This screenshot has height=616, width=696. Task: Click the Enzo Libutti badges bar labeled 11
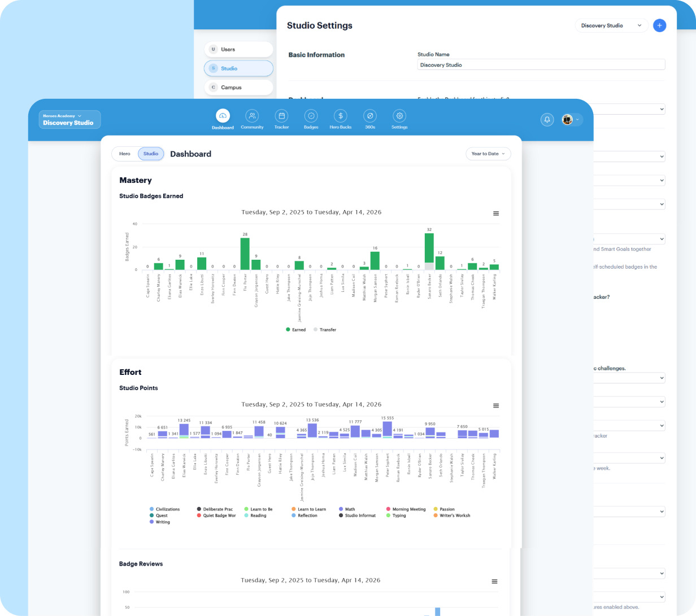(x=202, y=264)
